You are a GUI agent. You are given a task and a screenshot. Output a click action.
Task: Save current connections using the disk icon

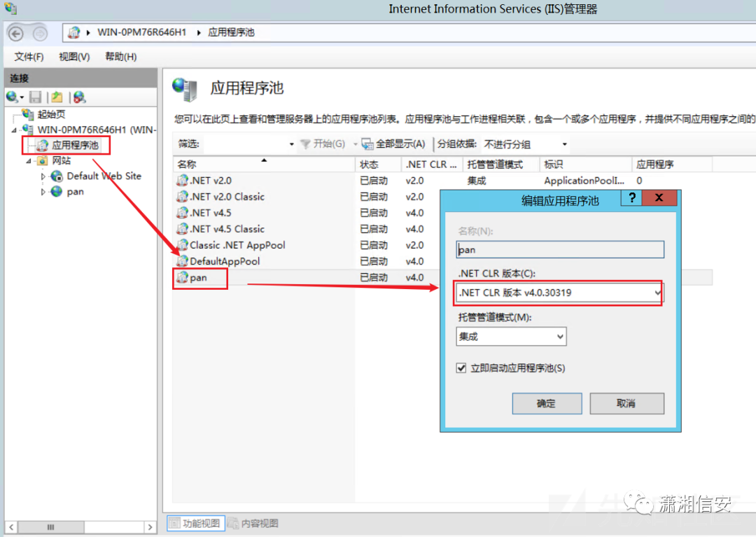click(x=36, y=97)
